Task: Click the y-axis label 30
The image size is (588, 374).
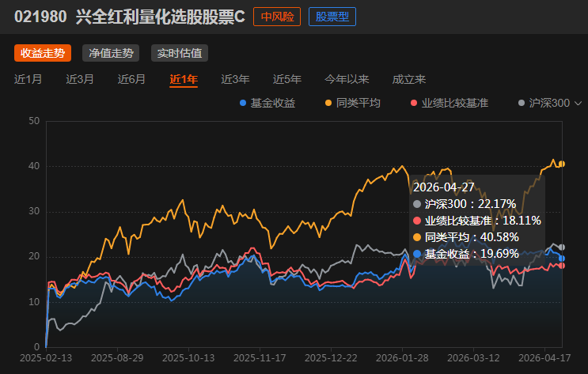Action: (34, 211)
